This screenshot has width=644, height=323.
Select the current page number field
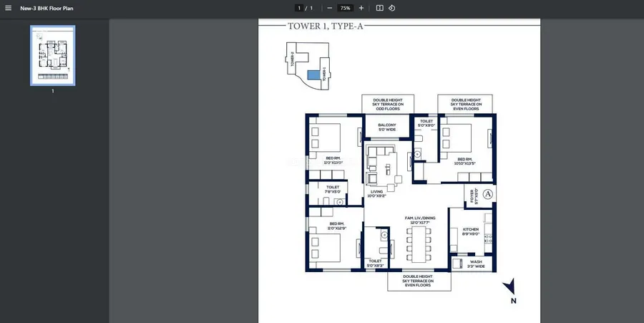[x=299, y=8]
